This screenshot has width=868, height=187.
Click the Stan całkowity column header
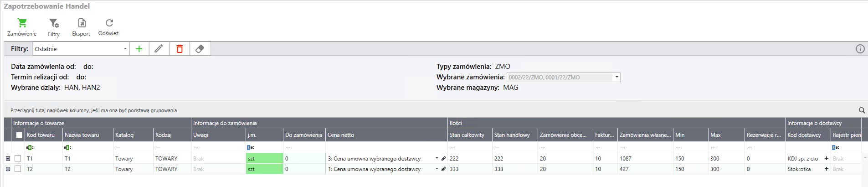coord(467,135)
